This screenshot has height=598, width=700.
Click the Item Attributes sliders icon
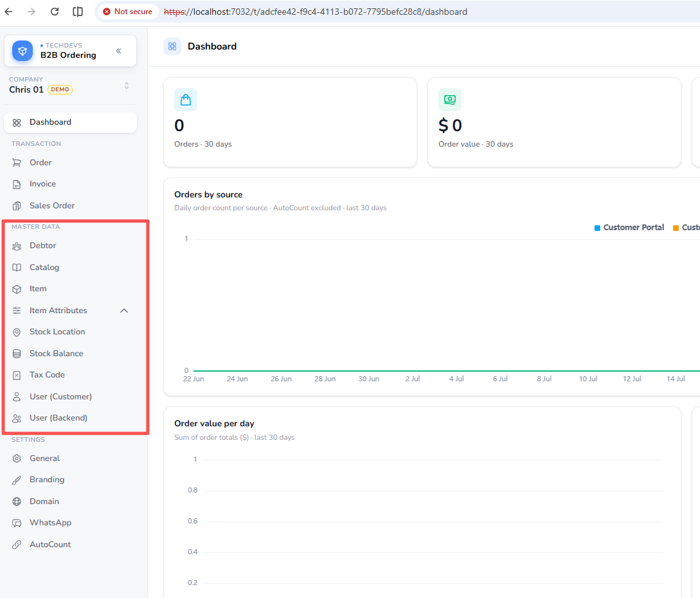[17, 311]
